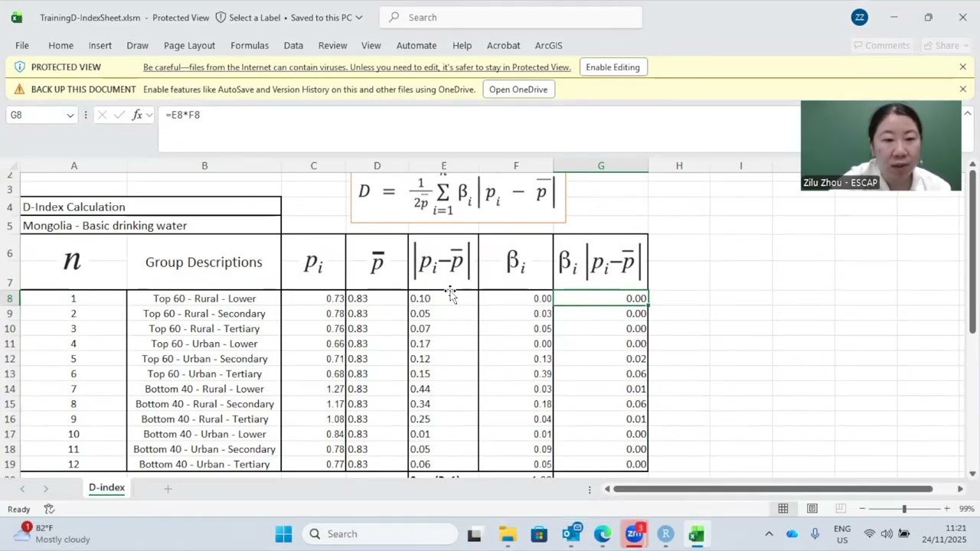This screenshot has height=551, width=980.
Task: Click cell Bottom 40 - Rural - Lower
Action: [x=204, y=389]
